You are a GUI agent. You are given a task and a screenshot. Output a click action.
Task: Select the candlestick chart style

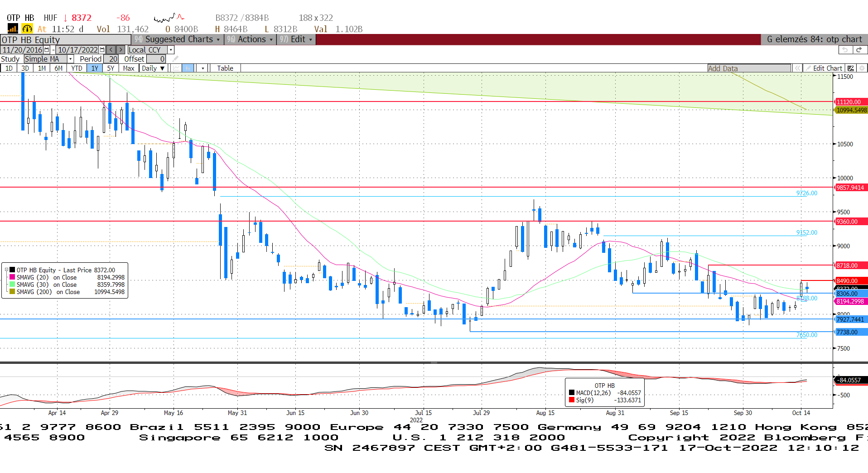[188, 68]
